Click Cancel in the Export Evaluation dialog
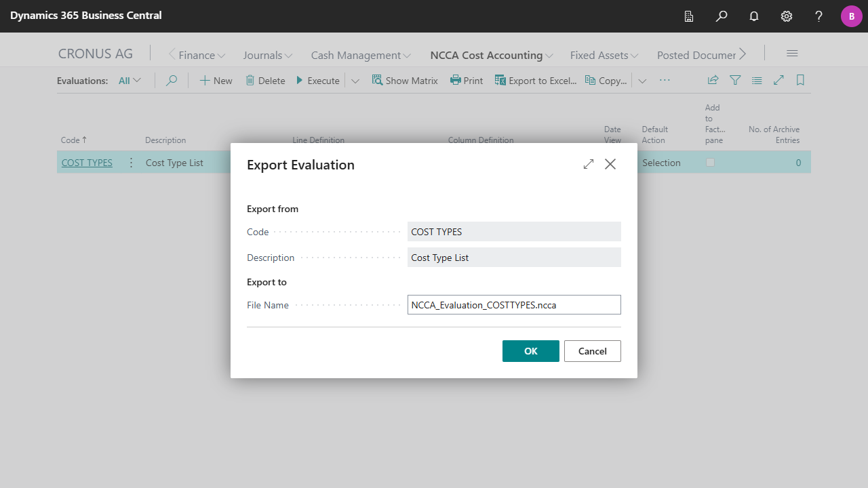The image size is (868, 488). click(x=592, y=351)
